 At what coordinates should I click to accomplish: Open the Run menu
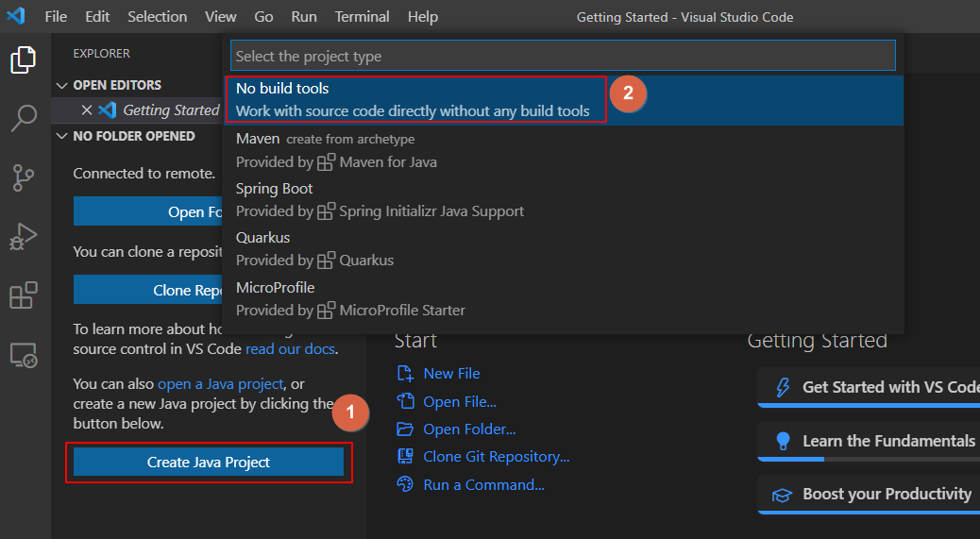click(304, 17)
